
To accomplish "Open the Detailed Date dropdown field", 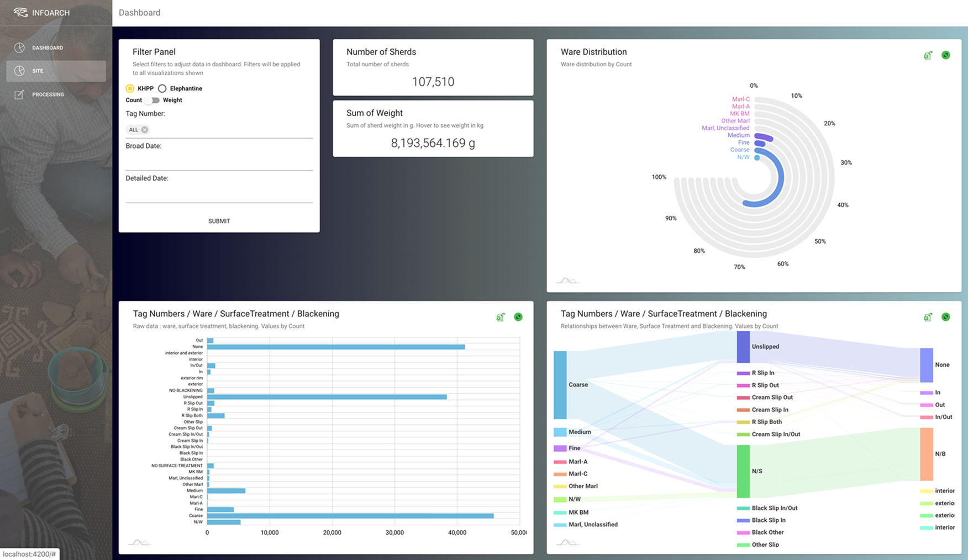I will [219, 194].
